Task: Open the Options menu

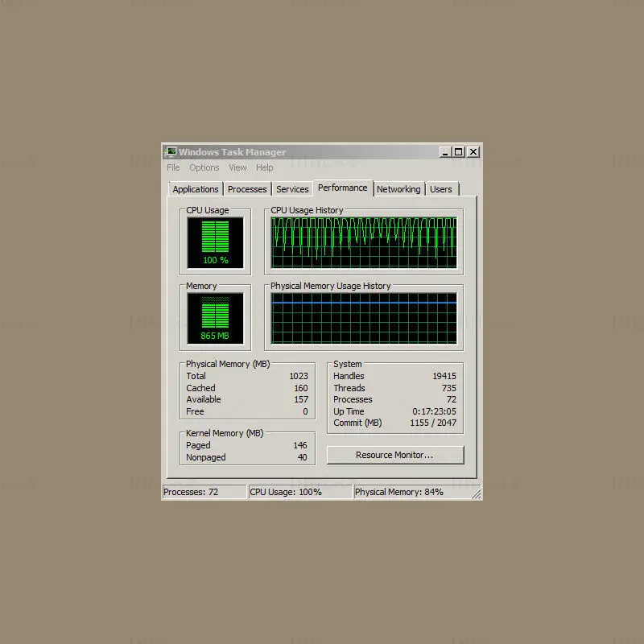Action: coord(204,167)
